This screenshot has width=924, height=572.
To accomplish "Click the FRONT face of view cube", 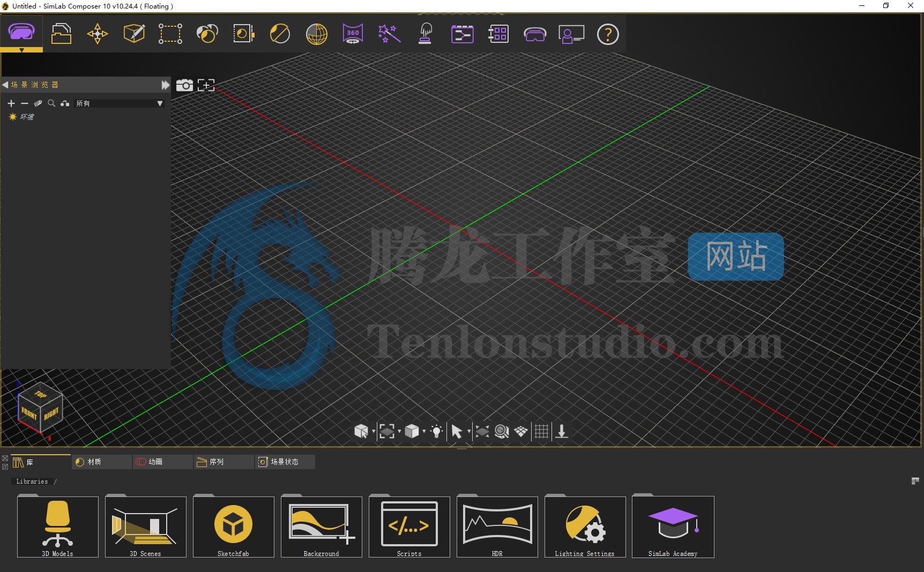I will pos(29,413).
